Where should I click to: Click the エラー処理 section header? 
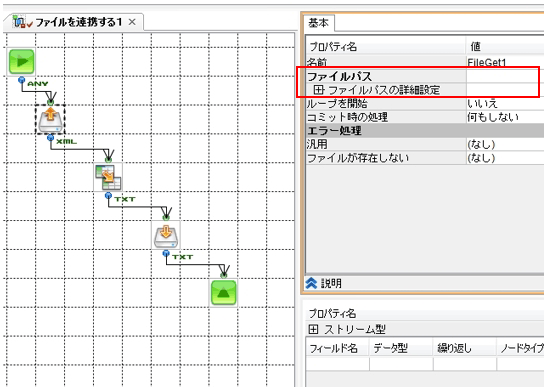point(425,131)
